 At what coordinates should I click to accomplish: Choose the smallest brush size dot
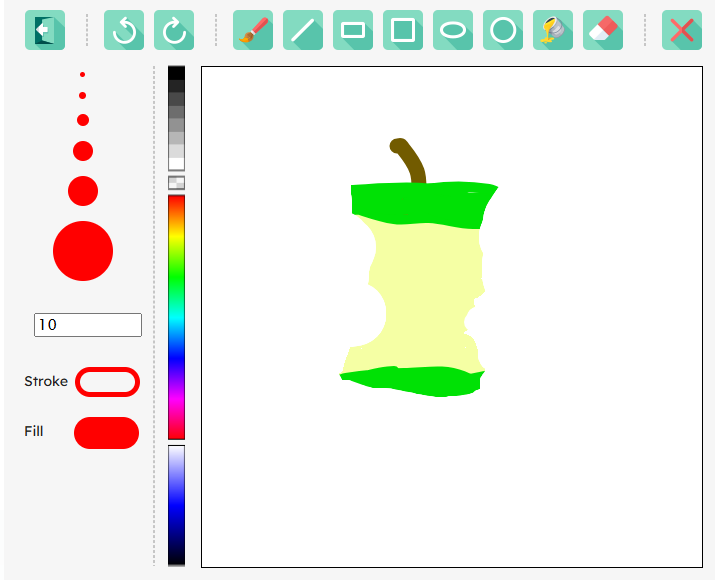[83, 74]
